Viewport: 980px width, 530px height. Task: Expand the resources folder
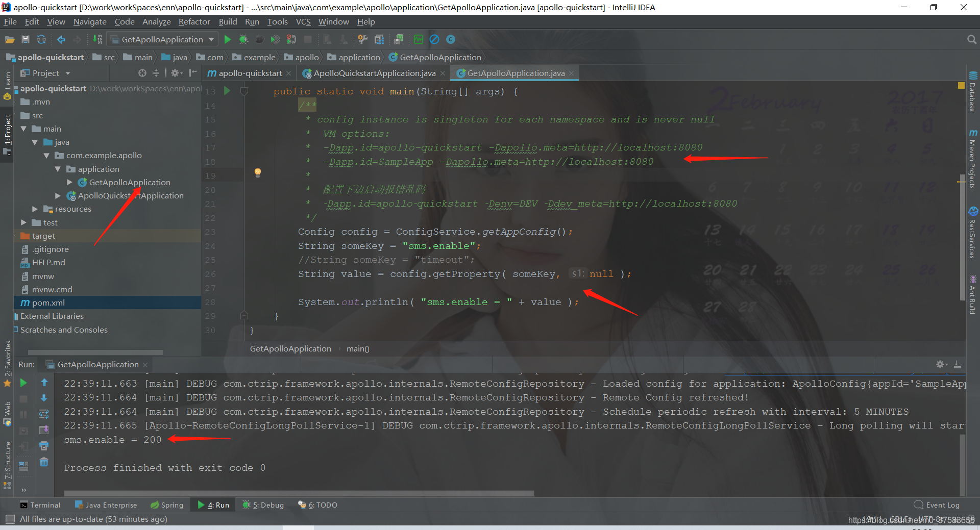click(x=35, y=209)
